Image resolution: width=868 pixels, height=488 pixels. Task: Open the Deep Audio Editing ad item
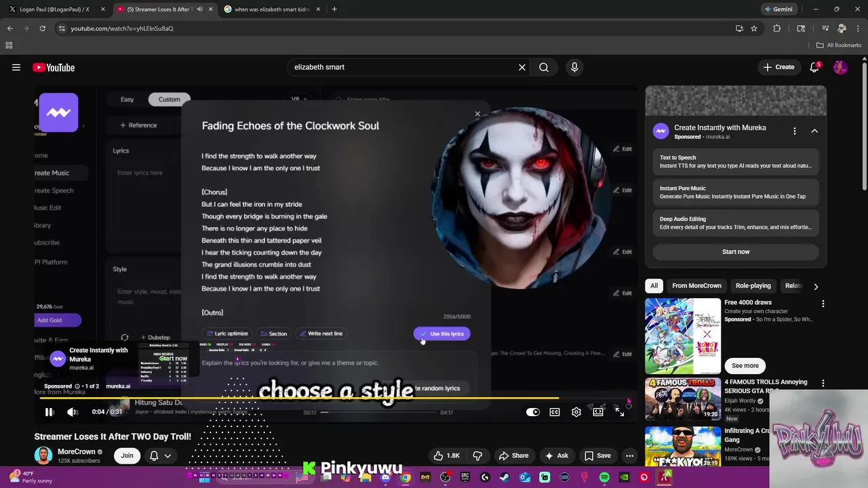736,223
